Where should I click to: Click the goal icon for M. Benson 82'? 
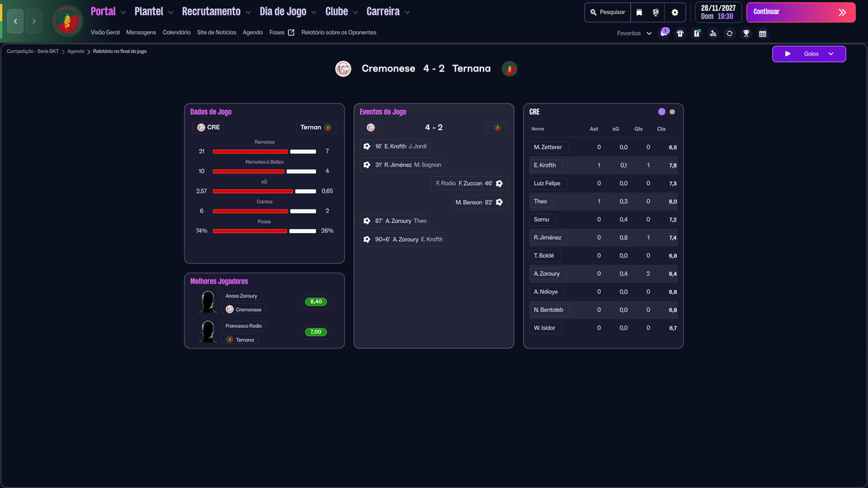point(499,202)
